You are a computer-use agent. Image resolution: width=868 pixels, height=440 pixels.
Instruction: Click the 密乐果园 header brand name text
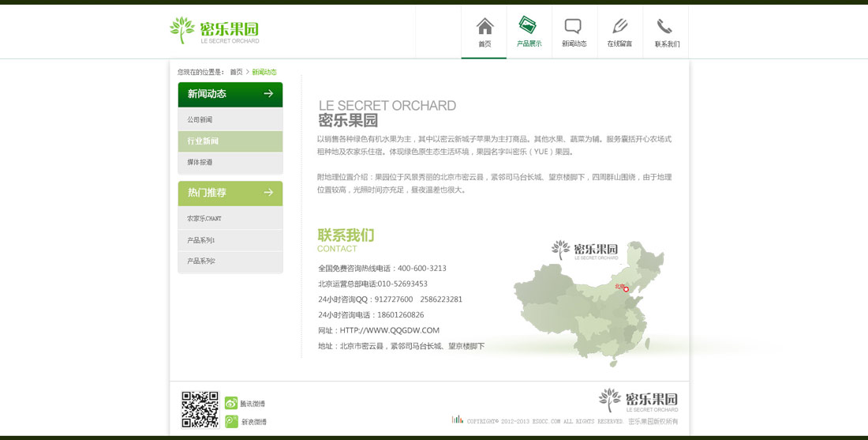(229, 28)
